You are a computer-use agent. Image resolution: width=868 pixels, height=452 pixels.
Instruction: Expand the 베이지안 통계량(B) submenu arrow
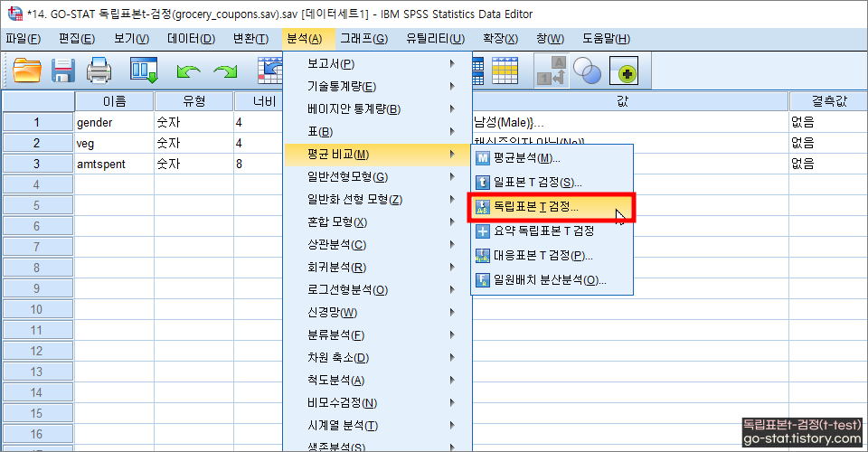(x=452, y=109)
